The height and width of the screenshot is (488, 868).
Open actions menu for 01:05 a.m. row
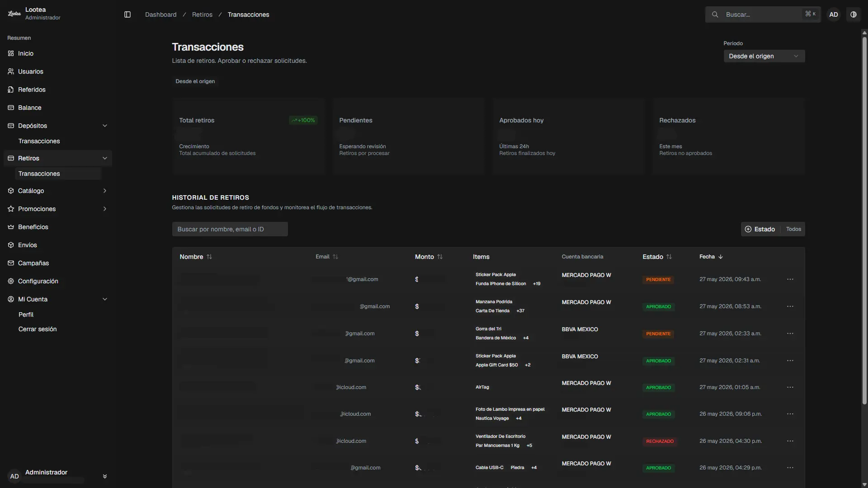[x=790, y=387]
